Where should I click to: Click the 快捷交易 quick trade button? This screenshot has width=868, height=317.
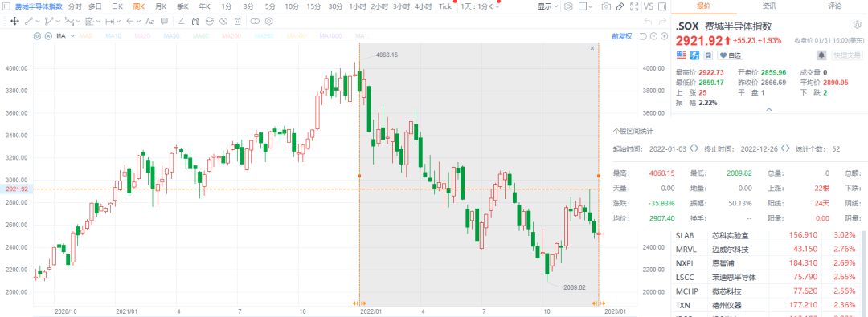click(847, 55)
